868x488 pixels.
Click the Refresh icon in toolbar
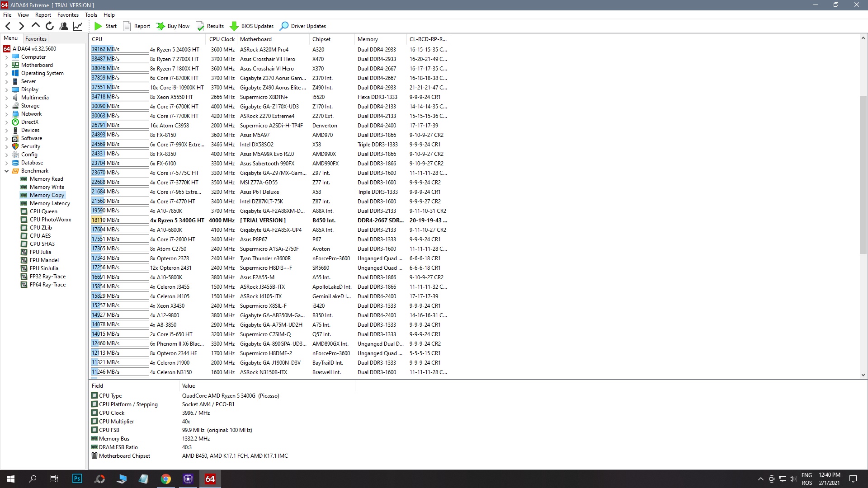point(50,26)
